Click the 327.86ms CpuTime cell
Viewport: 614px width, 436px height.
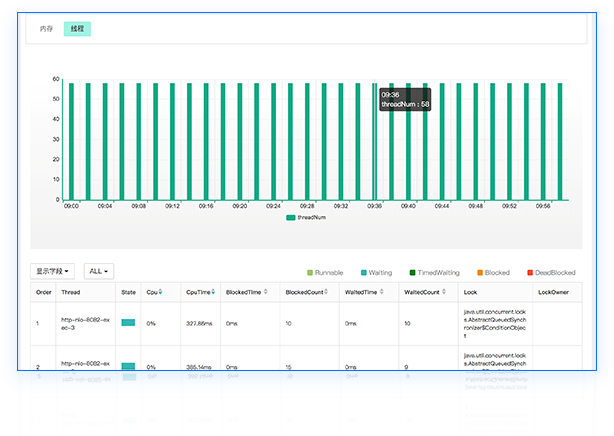pyautogui.click(x=199, y=324)
